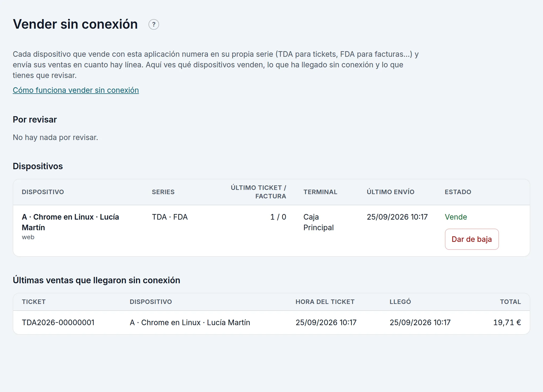
Task: Click the 'ESTADO' column header
Action: click(x=458, y=192)
